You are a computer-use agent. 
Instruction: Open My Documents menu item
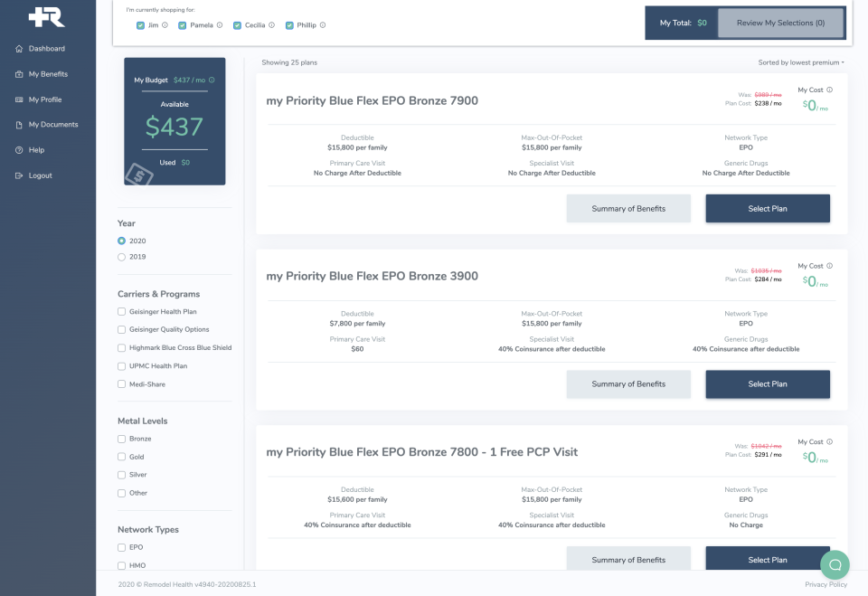[53, 125]
